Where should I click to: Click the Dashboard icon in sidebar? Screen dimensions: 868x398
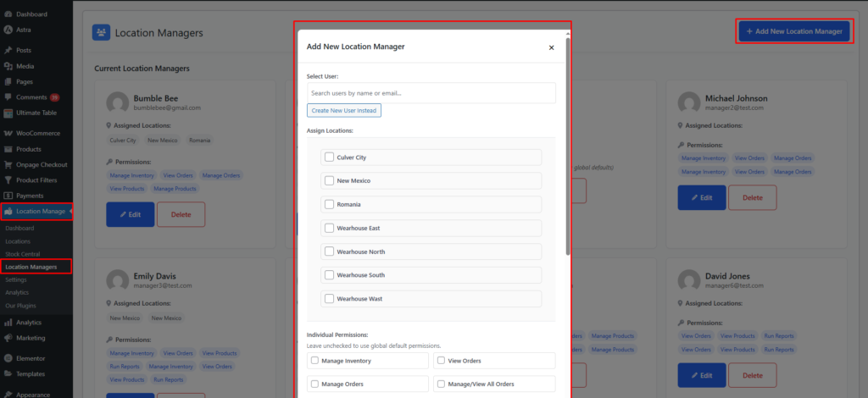pyautogui.click(x=8, y=14)
